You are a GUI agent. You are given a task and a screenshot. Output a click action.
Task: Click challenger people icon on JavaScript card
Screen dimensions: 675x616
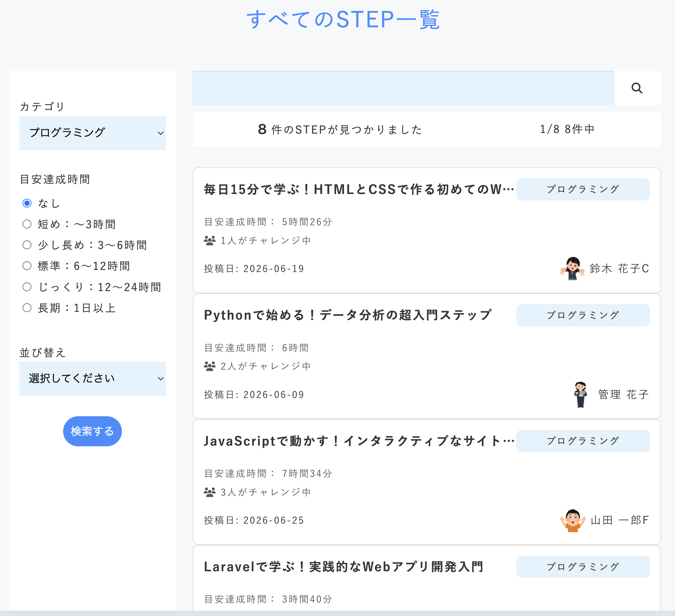coord(210,492)
